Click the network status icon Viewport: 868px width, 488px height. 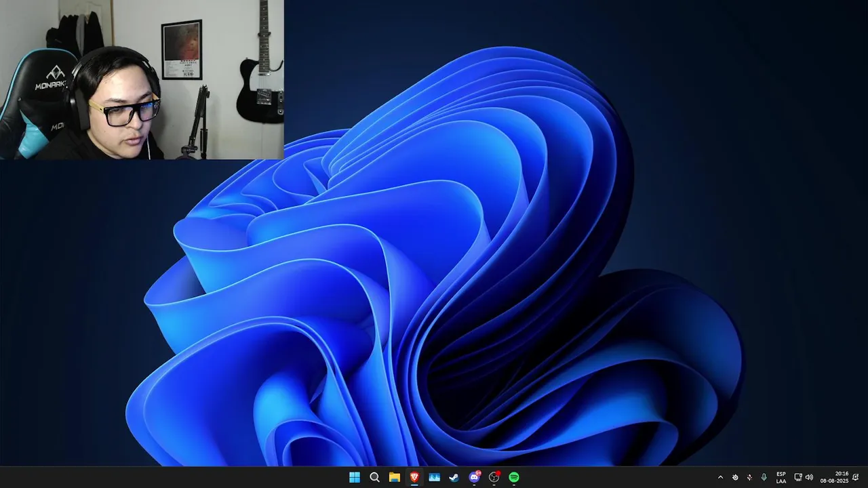(x=798, y=477)
